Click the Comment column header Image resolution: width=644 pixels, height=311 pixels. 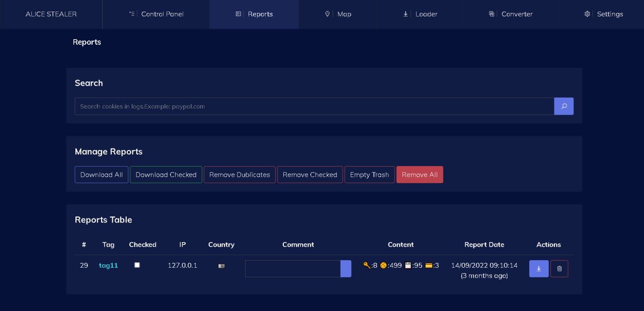pos(298,245)
